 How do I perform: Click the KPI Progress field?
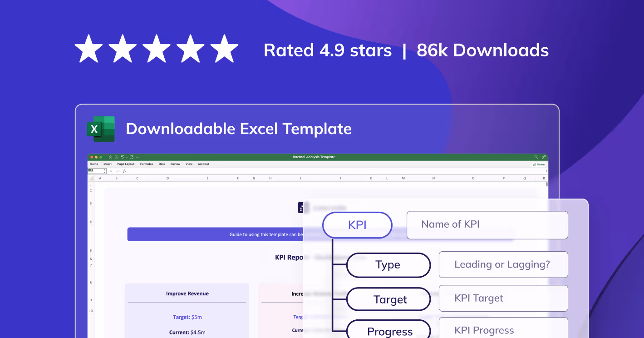tap(503, 328)
